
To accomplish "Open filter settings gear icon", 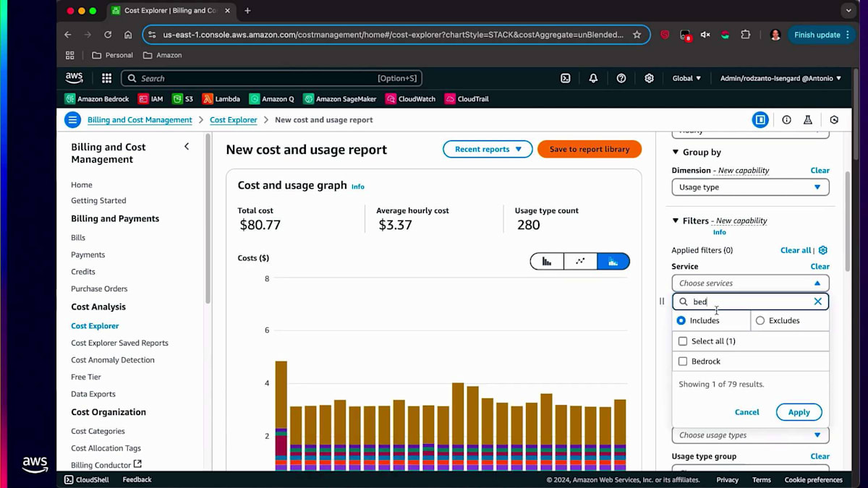I will (x=822, y=250).
